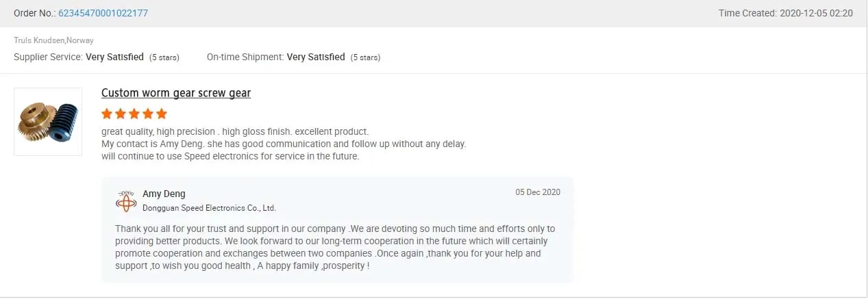Click the fourth orange rating star
Image resolution: width=868 pixels, height=299 pixels.
point(148,114)
